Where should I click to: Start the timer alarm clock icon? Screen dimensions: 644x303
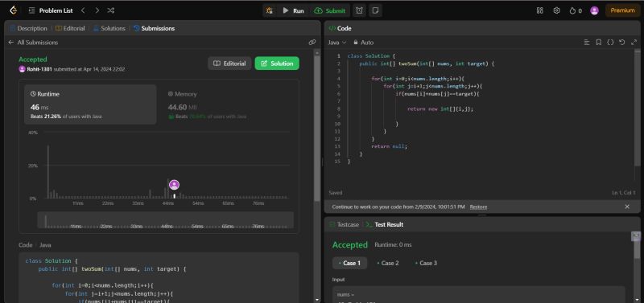point(359,10)
